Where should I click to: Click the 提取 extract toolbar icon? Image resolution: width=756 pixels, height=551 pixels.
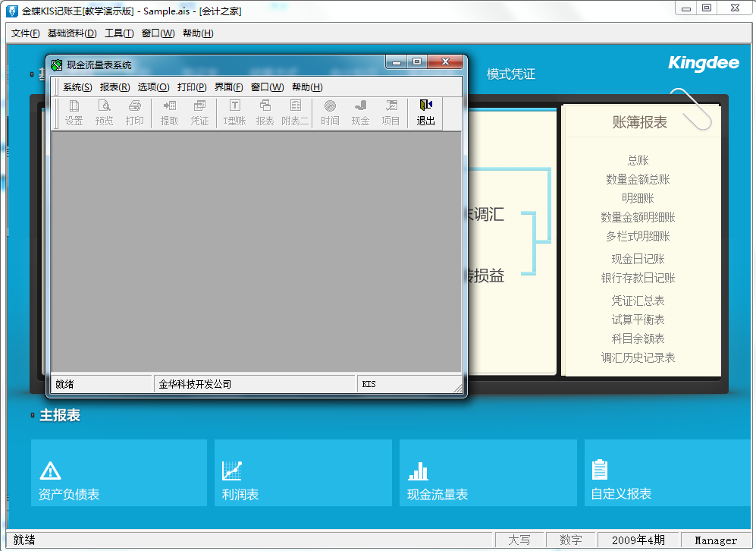(x=169, y=113)
